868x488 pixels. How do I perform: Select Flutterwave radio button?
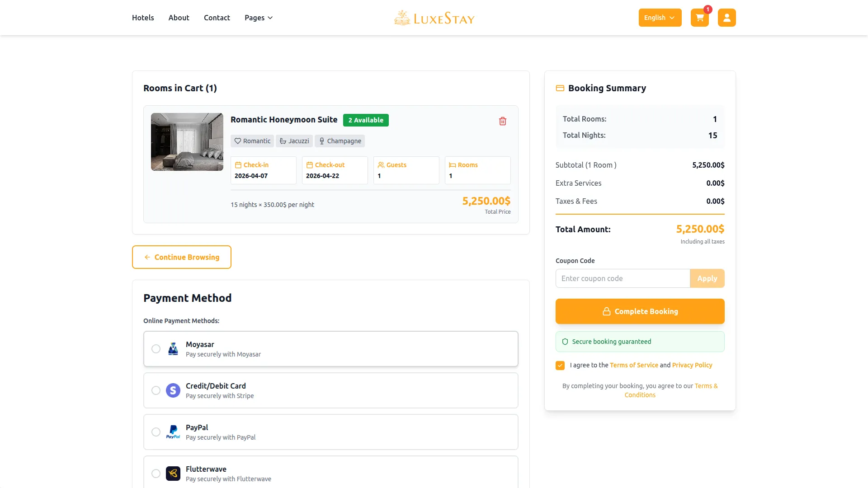(x=156, y=474)
